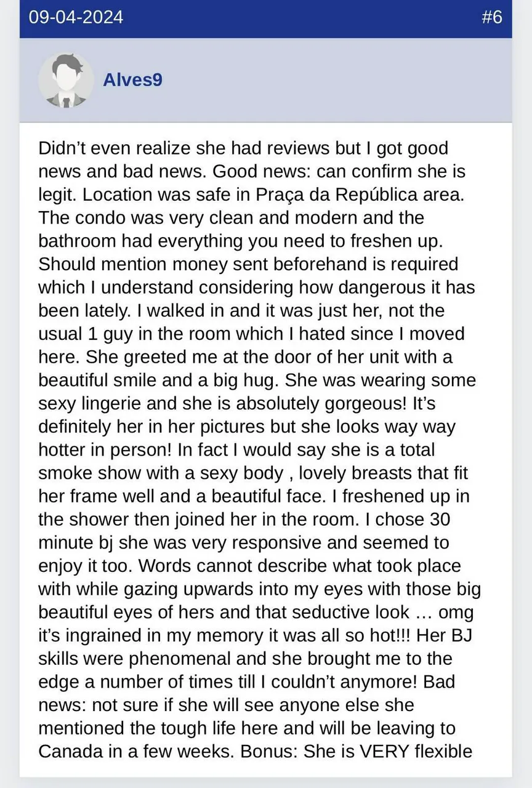This screenshot has width=532, height=788.
Task: Open the Alves9 username profile link
Action: 132,80
